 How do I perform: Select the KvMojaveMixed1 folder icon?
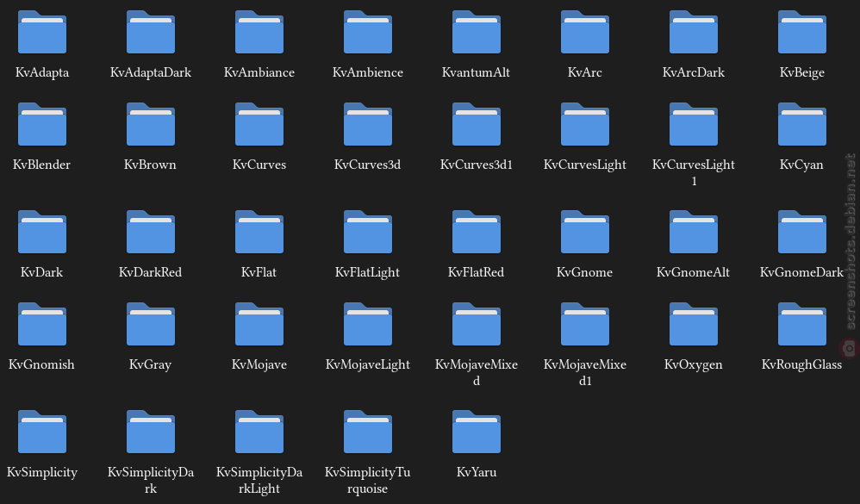pos(585,324)
